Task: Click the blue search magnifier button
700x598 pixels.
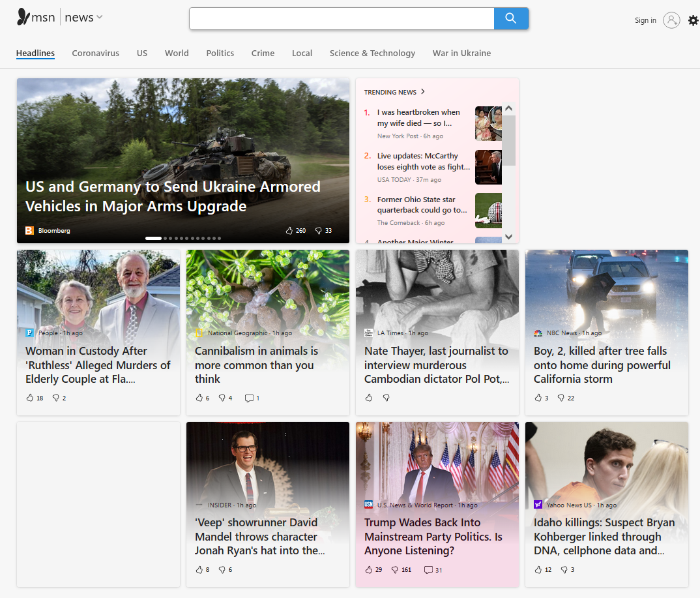Action: click(511, 18)
